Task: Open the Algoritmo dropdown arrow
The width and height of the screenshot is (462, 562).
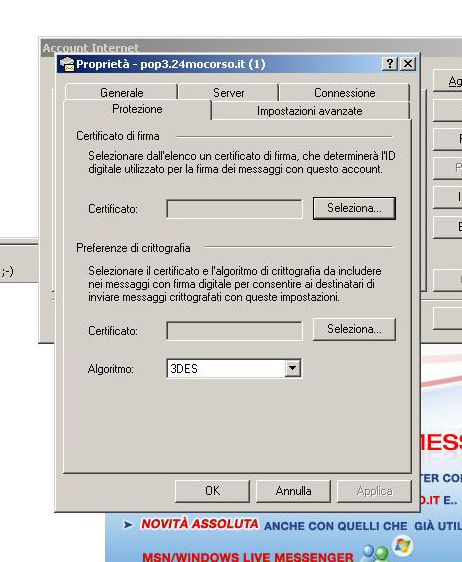Action: click(x=292, y=368)
